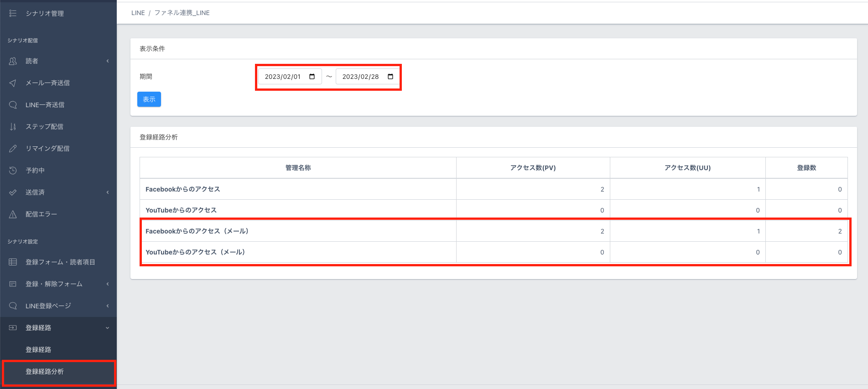Open the 登録フォーム・読者項目 menu item

coord(60,262)
